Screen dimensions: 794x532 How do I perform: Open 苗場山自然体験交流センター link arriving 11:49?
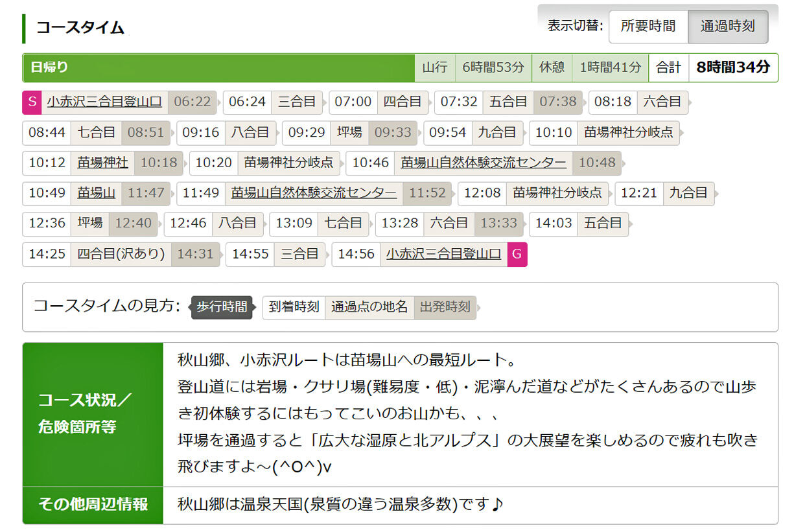(314, 193)
